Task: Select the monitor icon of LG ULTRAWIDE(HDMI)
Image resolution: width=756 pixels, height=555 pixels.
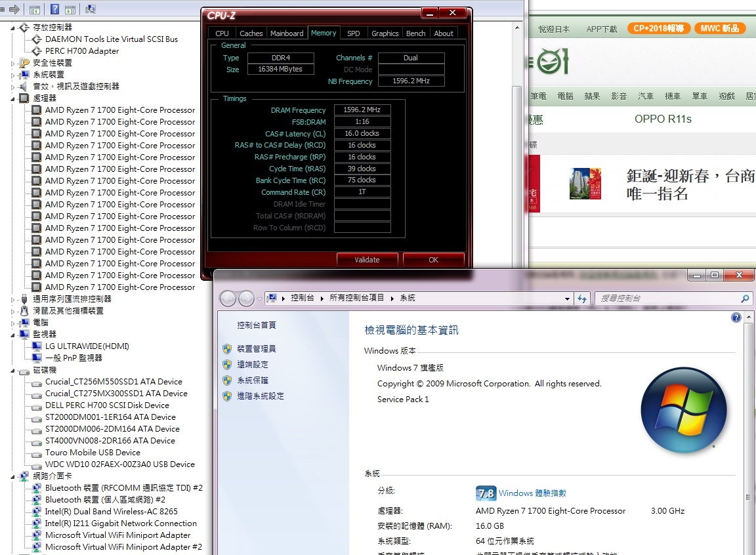Action: (37, 346)
